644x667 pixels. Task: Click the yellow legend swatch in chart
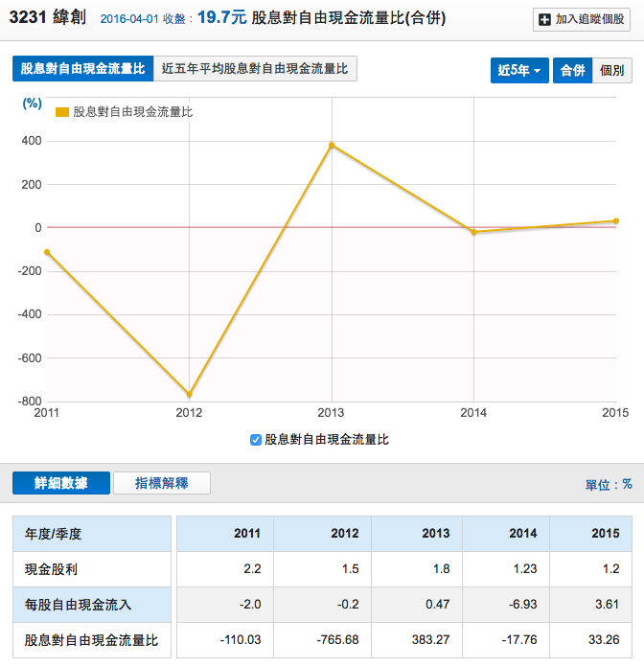(62, 112)
